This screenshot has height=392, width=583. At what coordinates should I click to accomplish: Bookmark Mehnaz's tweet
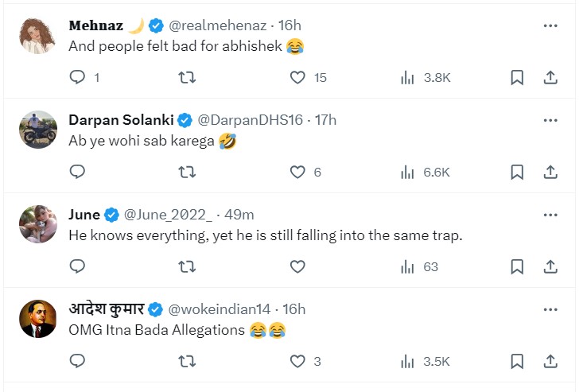517,77
